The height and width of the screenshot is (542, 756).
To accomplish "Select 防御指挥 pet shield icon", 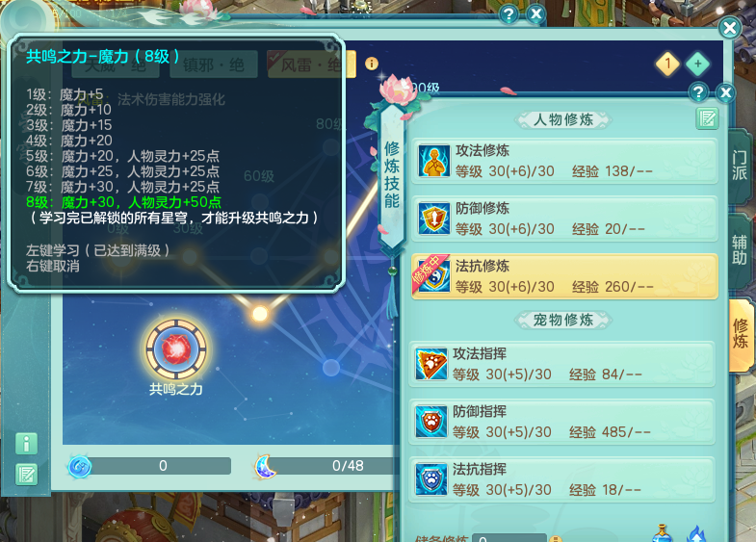I will pos(431,422).
